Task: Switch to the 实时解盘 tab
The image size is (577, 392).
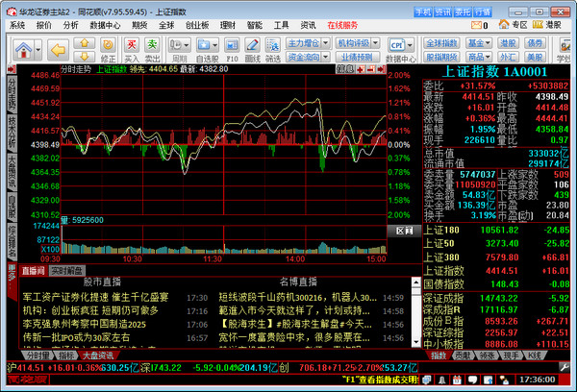Action: 66,271
